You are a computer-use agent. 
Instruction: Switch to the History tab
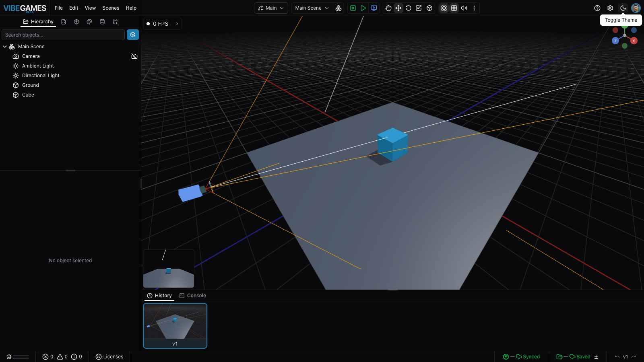pos(159,296)
